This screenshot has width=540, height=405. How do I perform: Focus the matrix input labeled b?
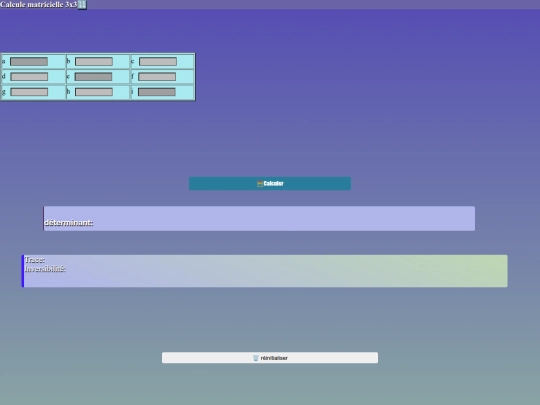coord(94,62)
